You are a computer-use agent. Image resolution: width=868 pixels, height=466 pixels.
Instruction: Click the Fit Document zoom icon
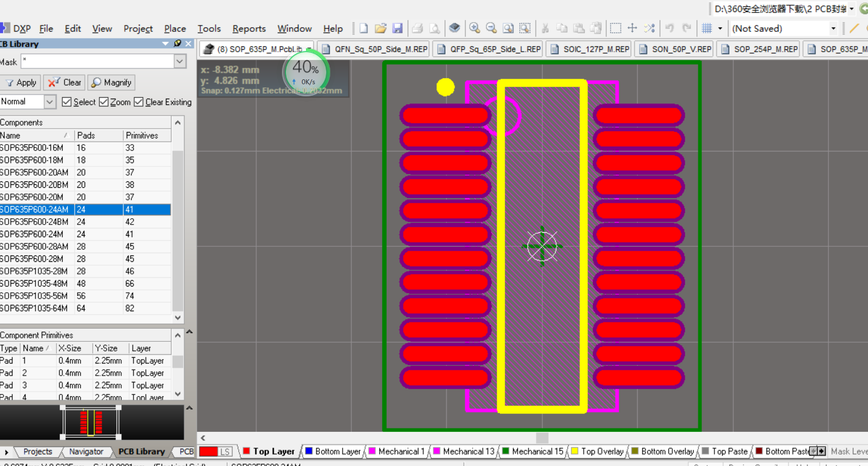pyautogui.click(x=508, y=28)
